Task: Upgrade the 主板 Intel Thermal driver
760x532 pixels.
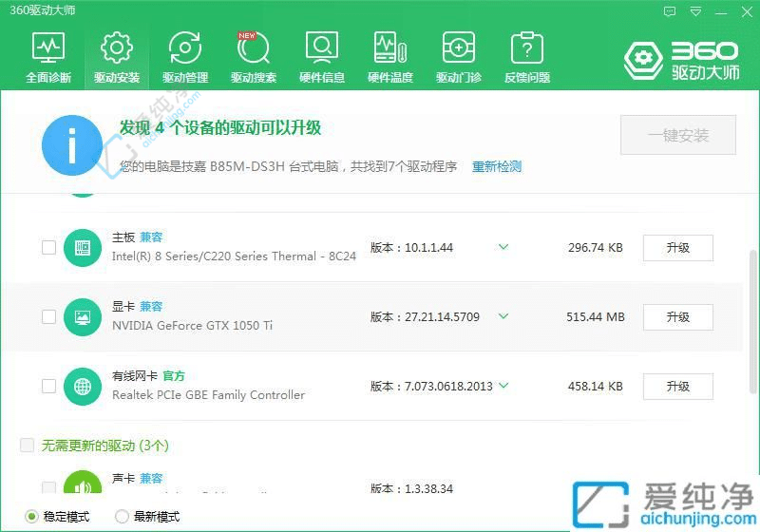Action: 678,248
